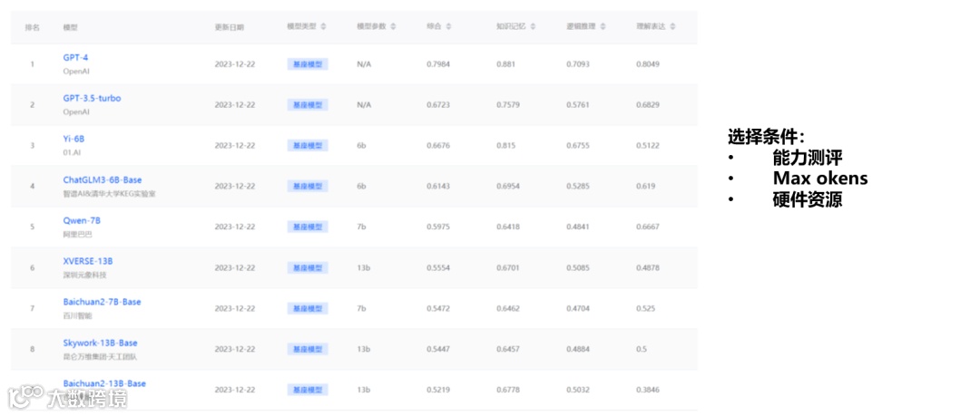This screenshot has width=980, height=416.
Task: Open the Qwen-7B model link
Action: point(82,220)
